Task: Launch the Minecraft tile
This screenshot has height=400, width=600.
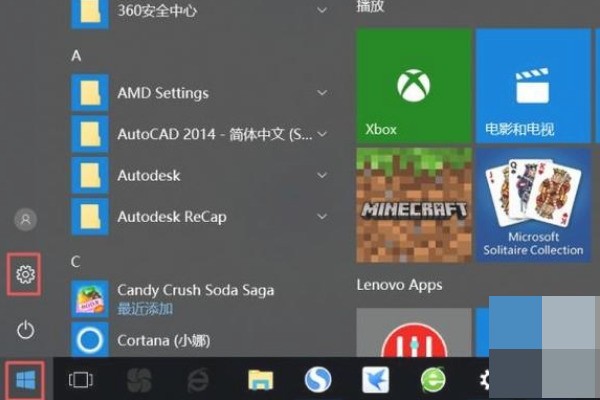Action: coord(414,205)
